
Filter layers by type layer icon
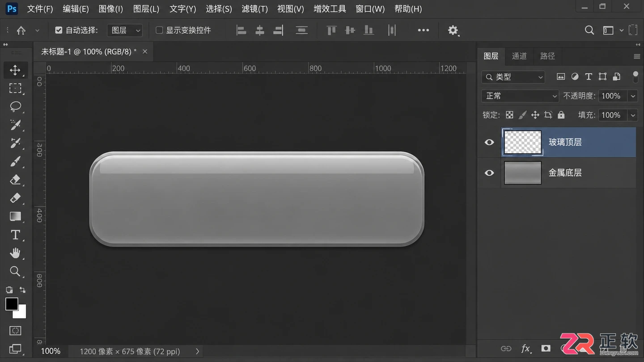[589, 77]
